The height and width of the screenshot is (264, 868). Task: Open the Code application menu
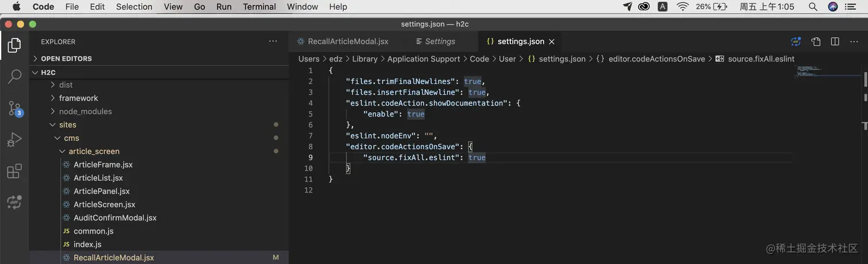point(44,7)
